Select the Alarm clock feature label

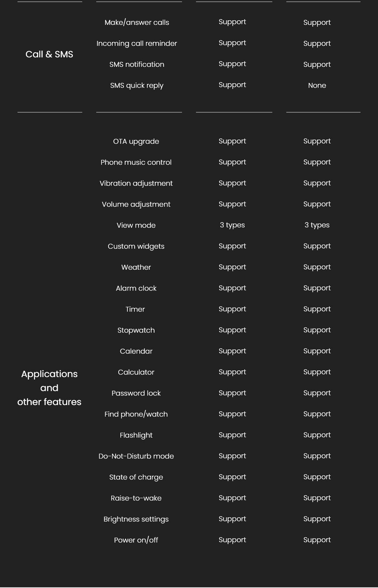pos(136,288)
